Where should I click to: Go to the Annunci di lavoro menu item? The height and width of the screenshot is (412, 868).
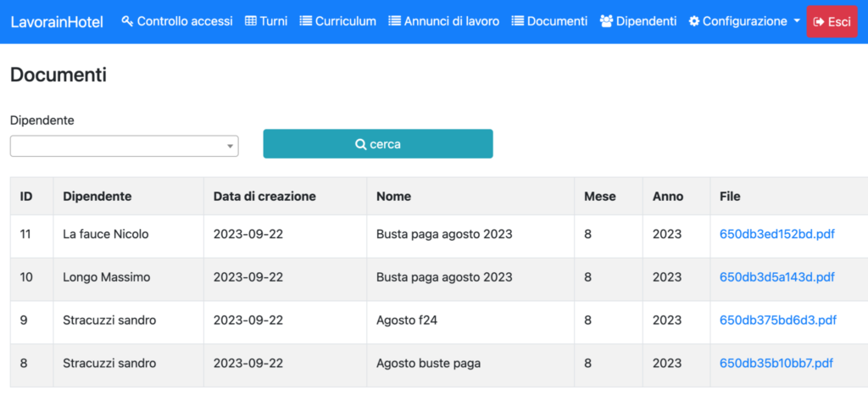point(444,21)
